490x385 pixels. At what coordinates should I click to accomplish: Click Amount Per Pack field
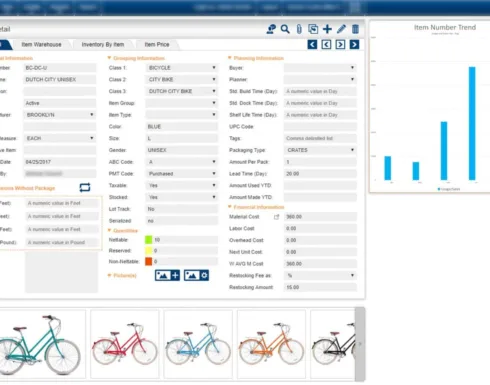(320, 162)
